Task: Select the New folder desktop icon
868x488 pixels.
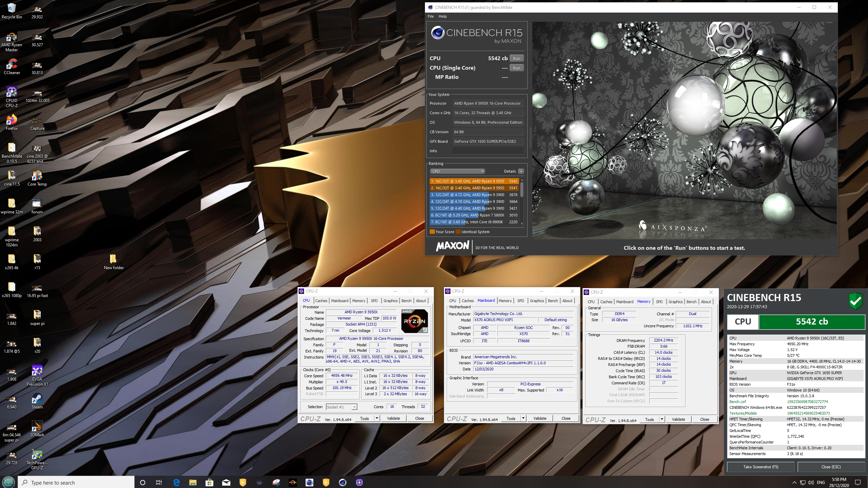Action: pos(113,262)
